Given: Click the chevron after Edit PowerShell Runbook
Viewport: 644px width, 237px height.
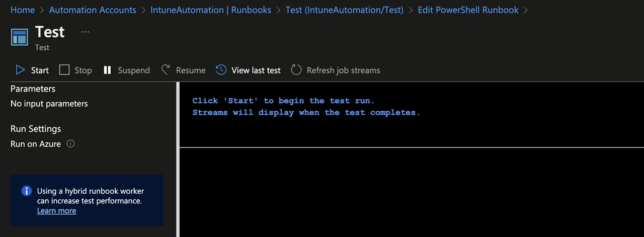Looking at the screenshot, I should click(x=526, y=10).
